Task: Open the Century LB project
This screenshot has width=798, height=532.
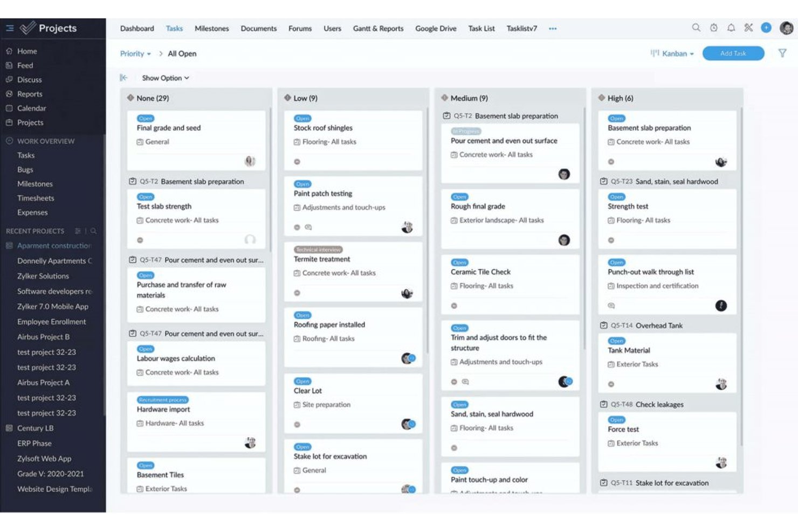Action: (35, 428)
